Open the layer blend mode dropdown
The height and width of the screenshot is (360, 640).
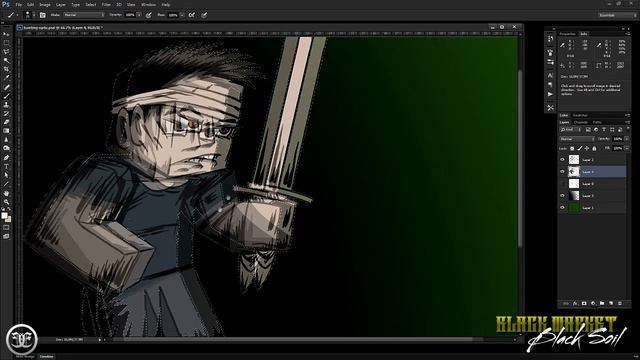point(576,139)
